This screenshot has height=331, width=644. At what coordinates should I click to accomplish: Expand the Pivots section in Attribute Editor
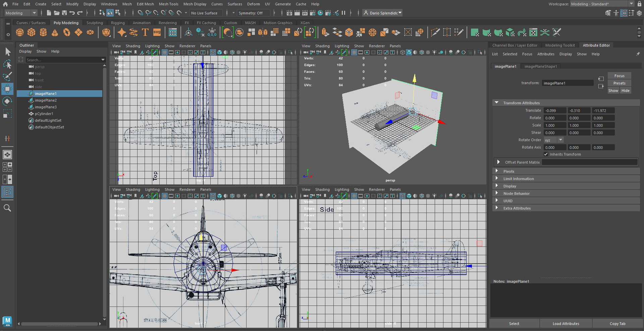pos(508,171)
